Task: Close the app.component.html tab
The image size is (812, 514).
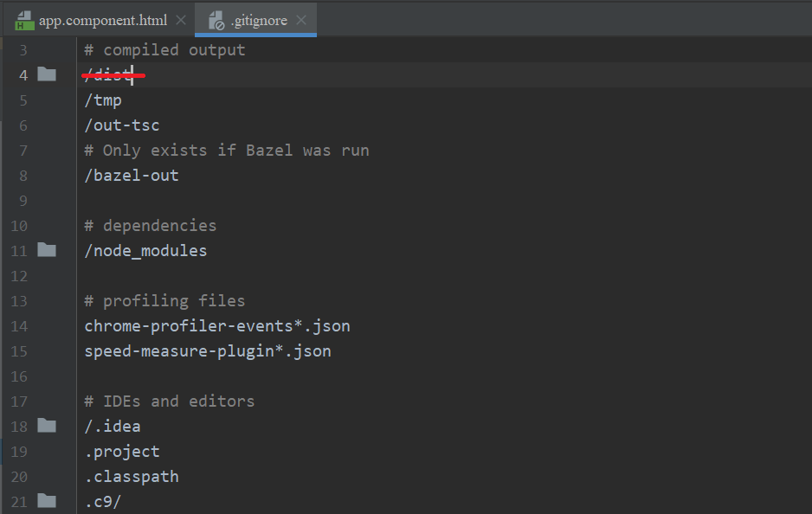Action: coord(180,20)
